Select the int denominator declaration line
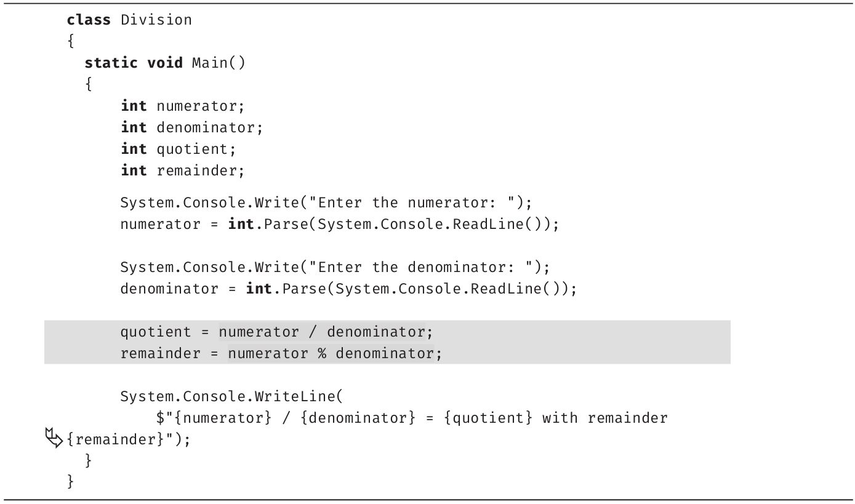855x504 pixels. click(x=191, y=127)
